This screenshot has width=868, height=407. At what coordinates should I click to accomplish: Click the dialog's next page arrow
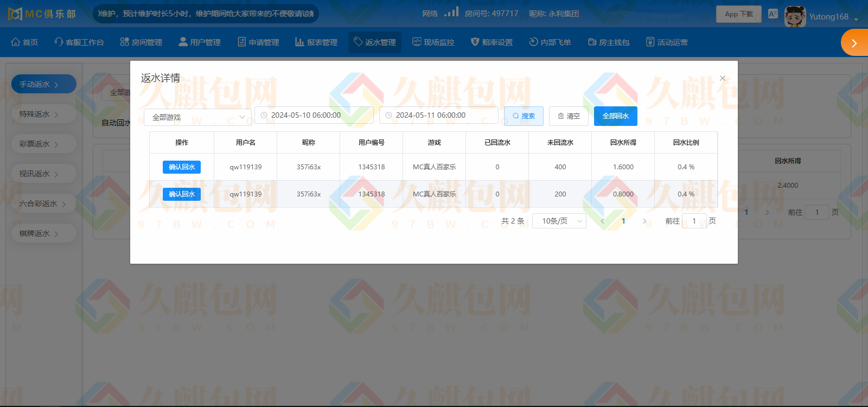click(x=644, y=221)
